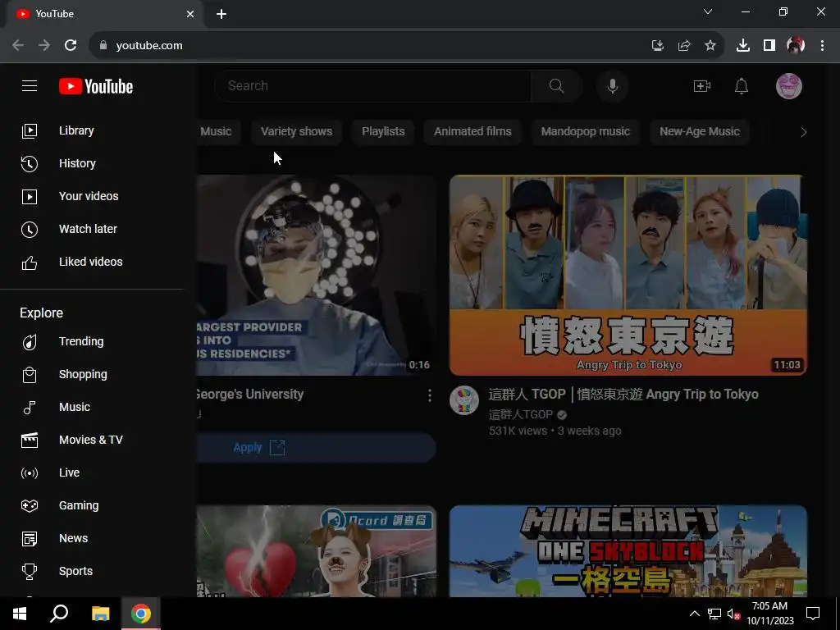Click the Movies & TV clapperboard icon
840x630 pixels.
pyautogui.click(x=30, y=440)
